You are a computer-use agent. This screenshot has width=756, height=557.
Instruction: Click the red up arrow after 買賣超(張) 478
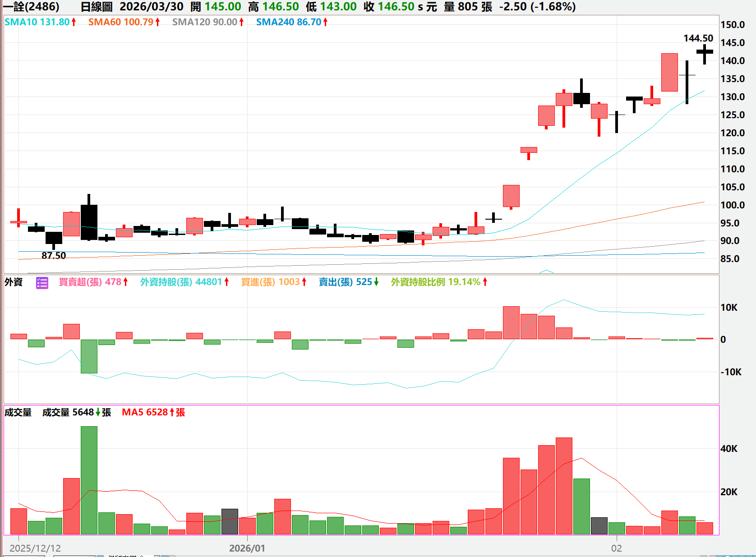coord(125,282)
